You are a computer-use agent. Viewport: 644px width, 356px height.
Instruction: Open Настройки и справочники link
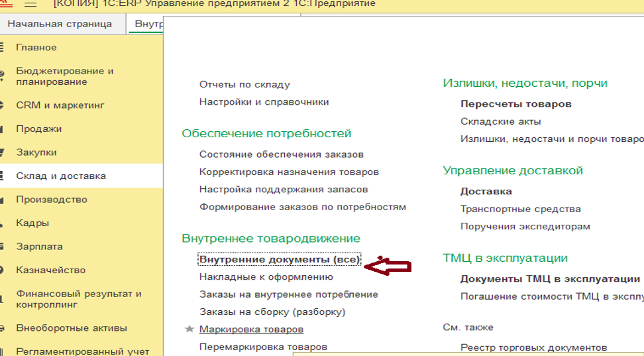(264, 102)
